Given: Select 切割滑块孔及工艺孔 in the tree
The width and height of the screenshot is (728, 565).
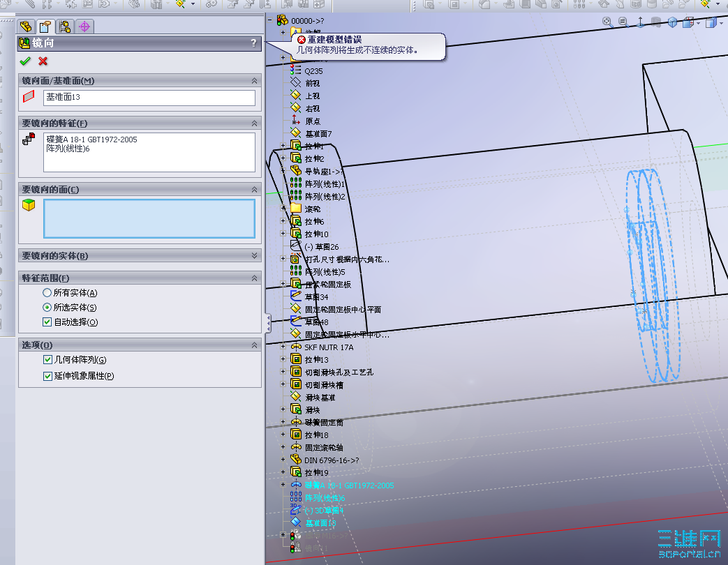Looking at the screenshot, I should tap(339, 372).
